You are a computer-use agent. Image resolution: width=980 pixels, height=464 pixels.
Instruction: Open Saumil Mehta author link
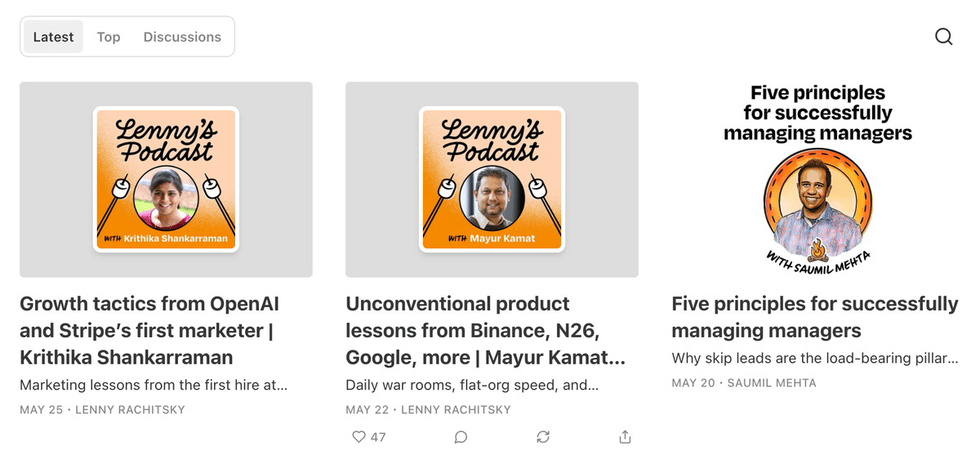772,382
